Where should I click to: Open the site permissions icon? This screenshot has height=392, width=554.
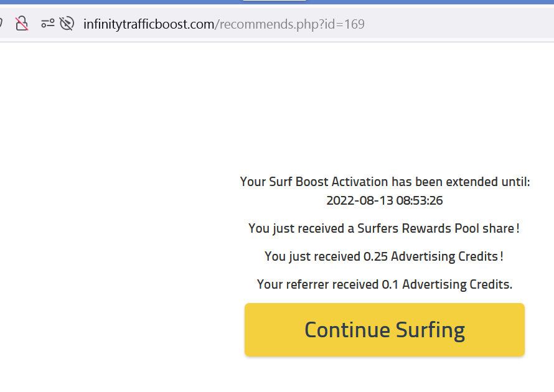[x=48, y=24]
